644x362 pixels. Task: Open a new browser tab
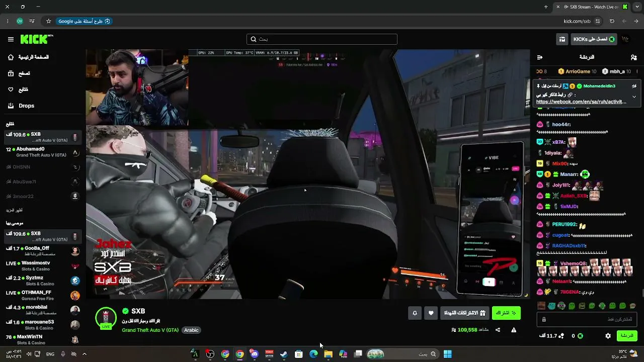tap(546, 7)
